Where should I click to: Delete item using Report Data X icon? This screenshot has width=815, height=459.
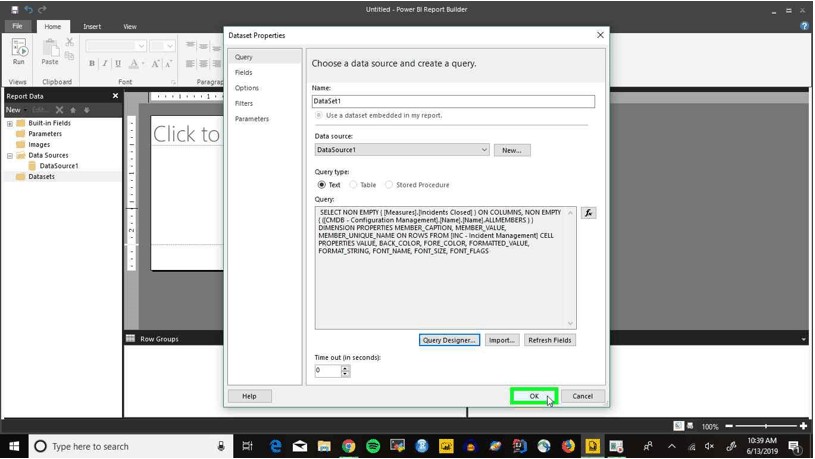59,110
